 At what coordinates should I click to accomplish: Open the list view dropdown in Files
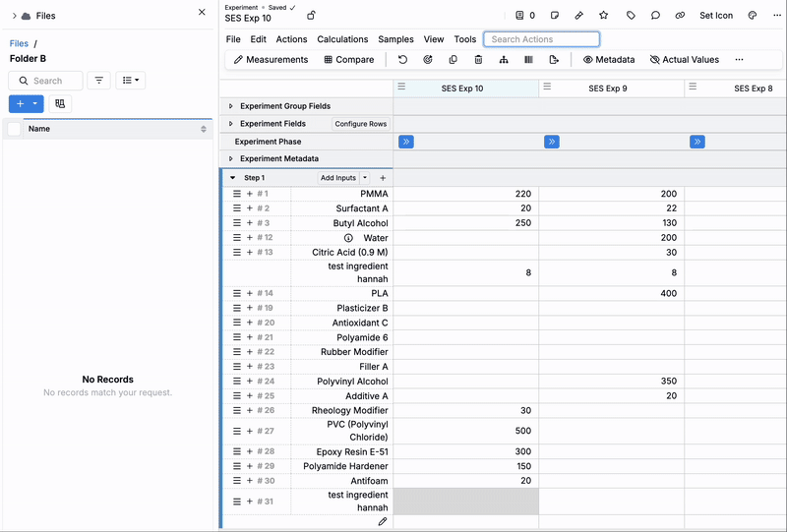coord(130,81)
